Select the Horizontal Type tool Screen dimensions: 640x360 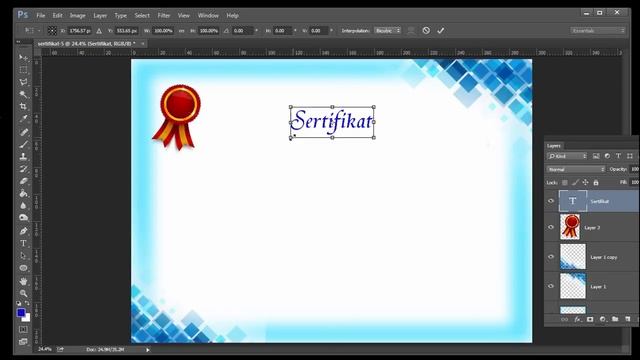[23, 243]
